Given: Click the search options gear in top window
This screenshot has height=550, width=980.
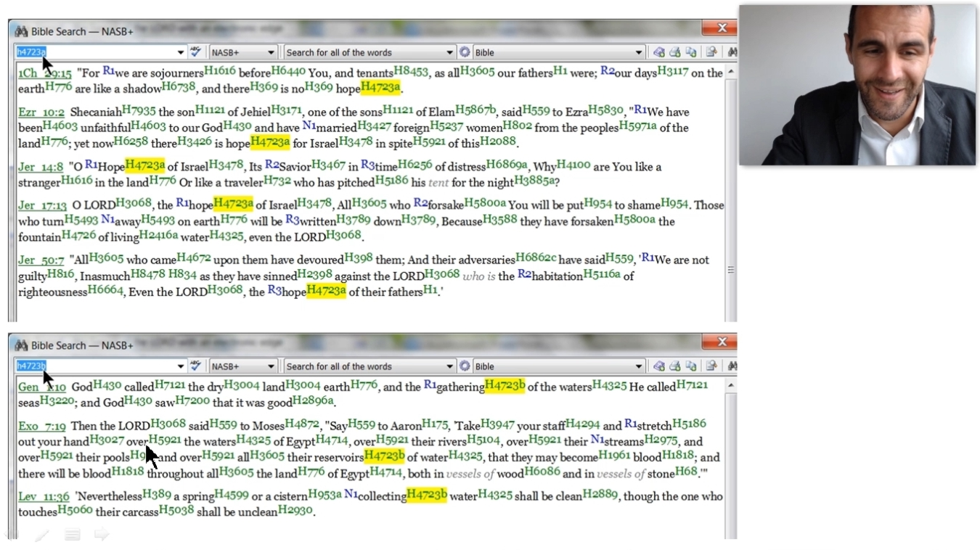Looking at the screenshot, I should click(465, 52).
